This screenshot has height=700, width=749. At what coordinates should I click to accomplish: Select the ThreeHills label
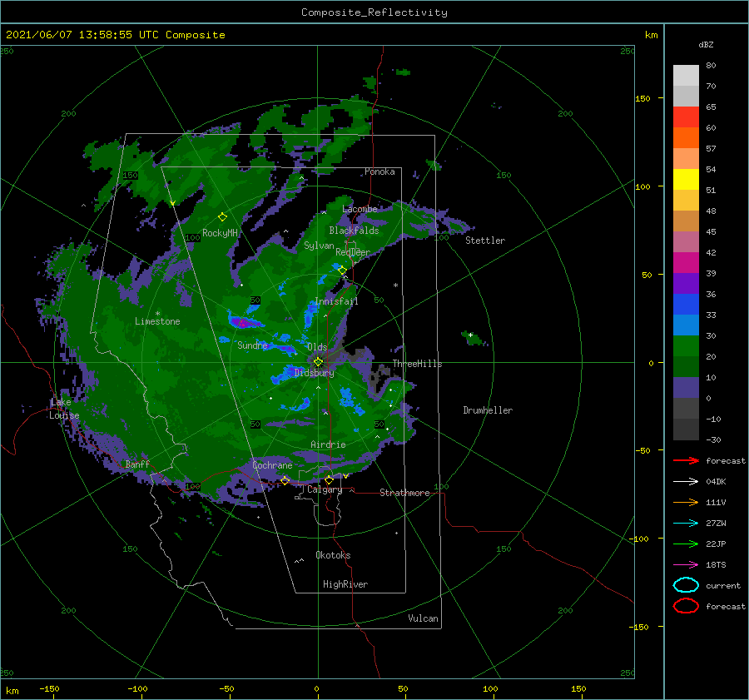(417, 364)
